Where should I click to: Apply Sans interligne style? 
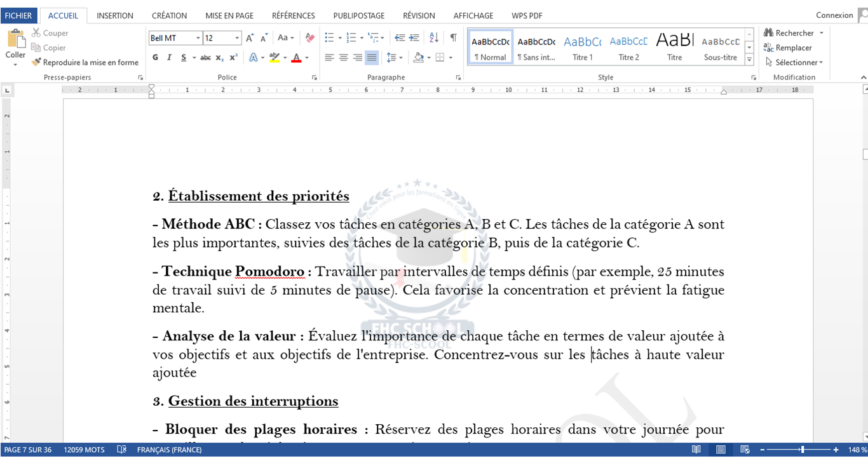point(536,47)
